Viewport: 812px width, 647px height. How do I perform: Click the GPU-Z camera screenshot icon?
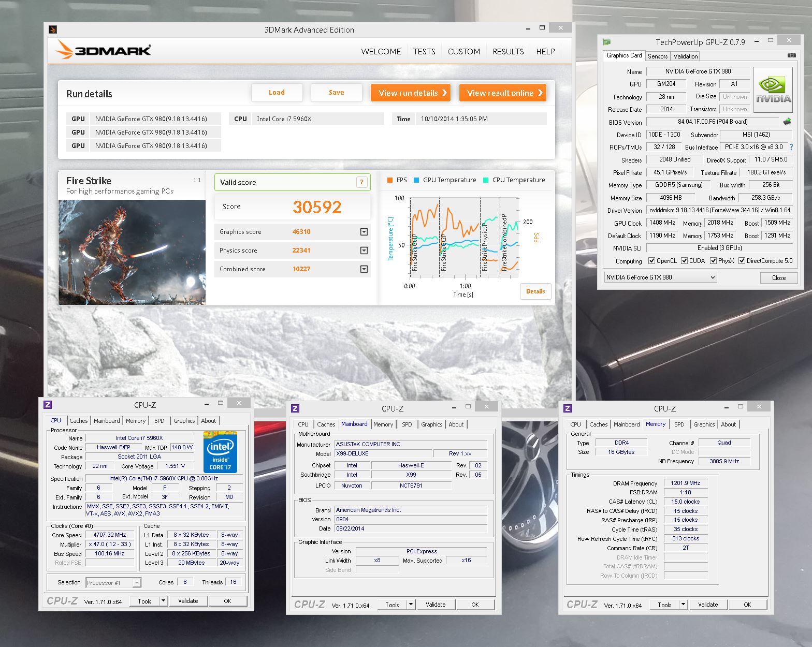[791, 55]
